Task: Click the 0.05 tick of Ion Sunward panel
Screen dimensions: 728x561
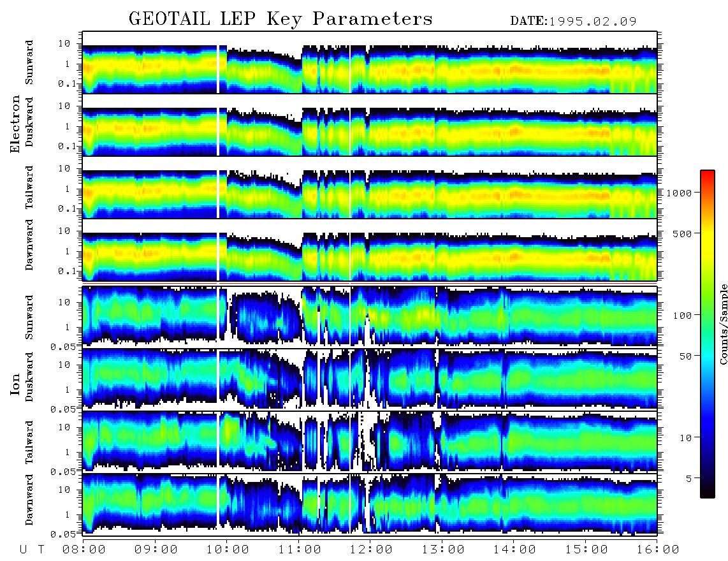Action: (x=62, y=346)
